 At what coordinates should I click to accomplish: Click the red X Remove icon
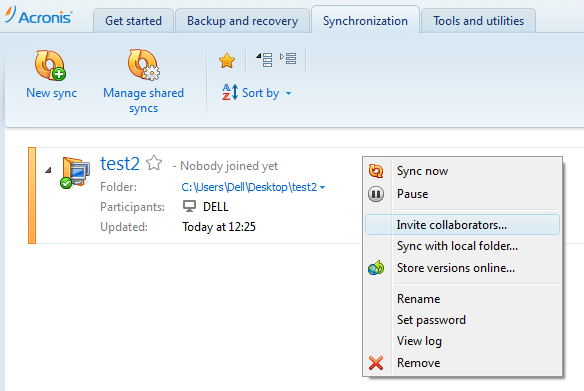click(376, 363)
